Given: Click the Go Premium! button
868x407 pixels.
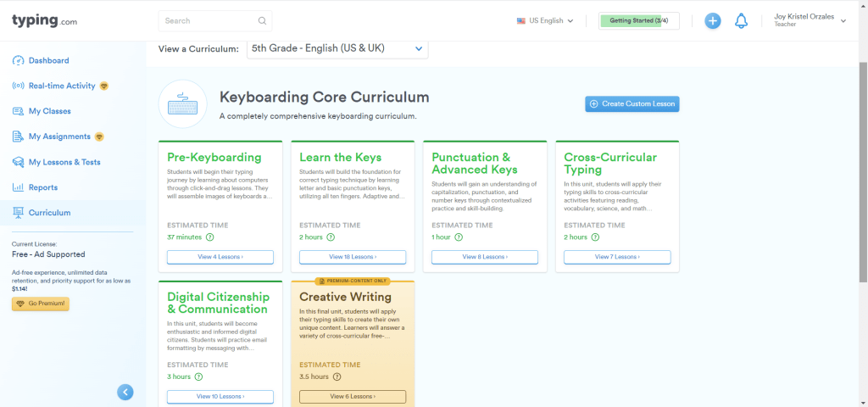Looking at the screenshot, I should pyautogui.click(x=40, y=304).
